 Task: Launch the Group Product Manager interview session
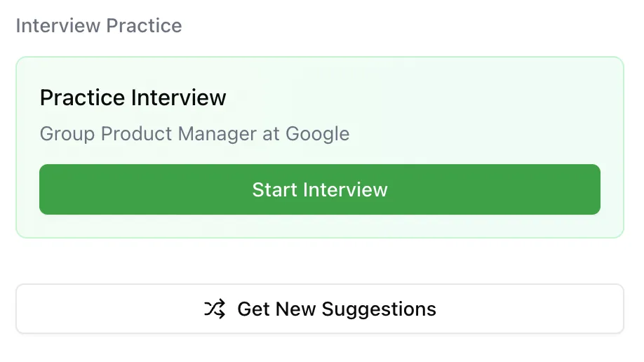point(320,189)
